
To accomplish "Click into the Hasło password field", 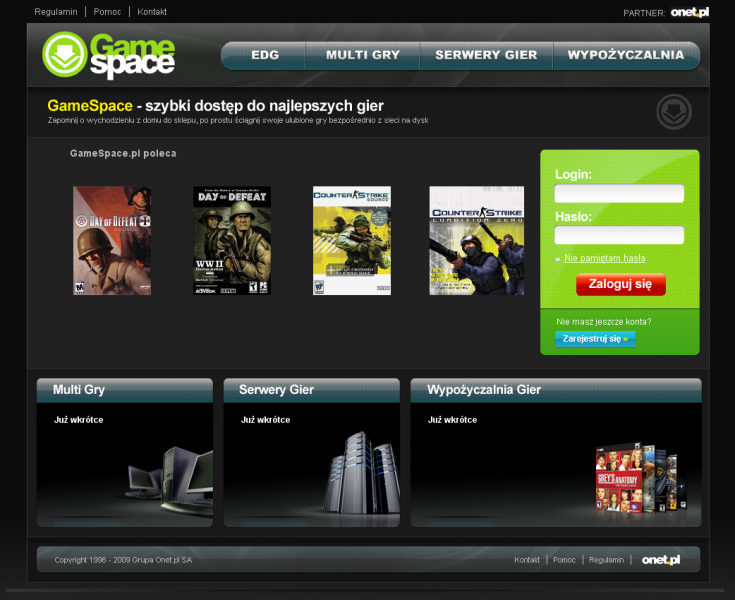I will click(x=619, y=235).
